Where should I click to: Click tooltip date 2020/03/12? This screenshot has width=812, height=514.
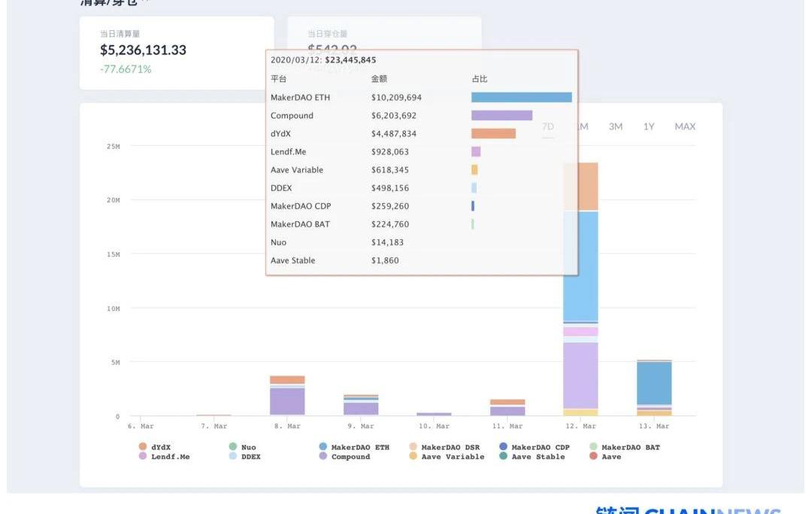pyautogui.click(x=295, y=59)
